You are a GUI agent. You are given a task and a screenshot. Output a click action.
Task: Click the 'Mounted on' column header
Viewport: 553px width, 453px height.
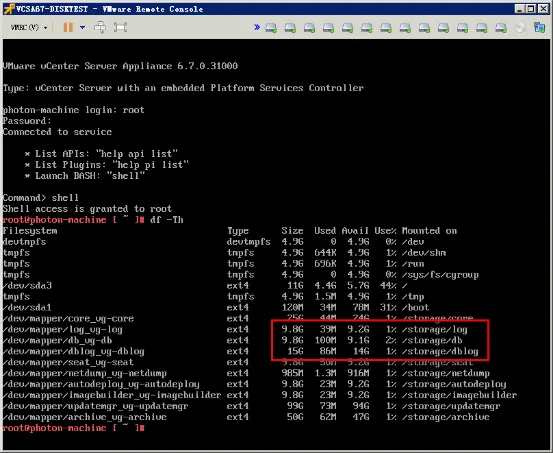pos(429,231)
